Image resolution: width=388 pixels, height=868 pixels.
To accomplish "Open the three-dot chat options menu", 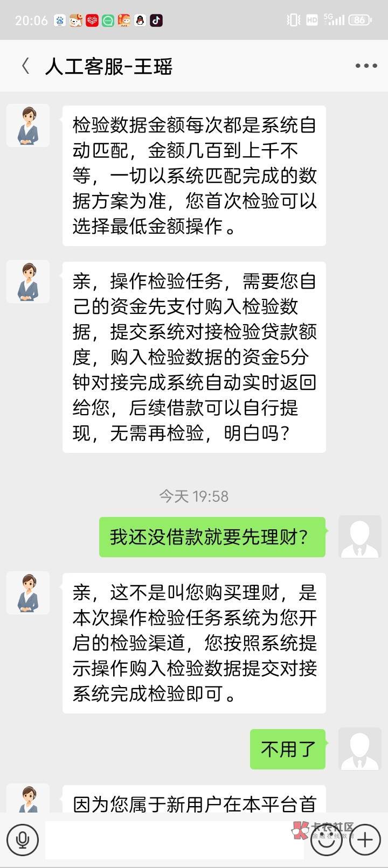I will tap(366, 66).
